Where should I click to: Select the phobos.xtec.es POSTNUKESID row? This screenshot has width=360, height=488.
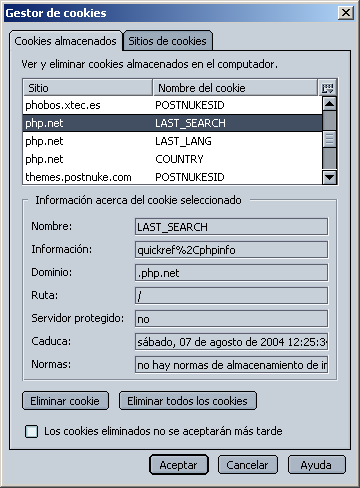coord(173,105)
